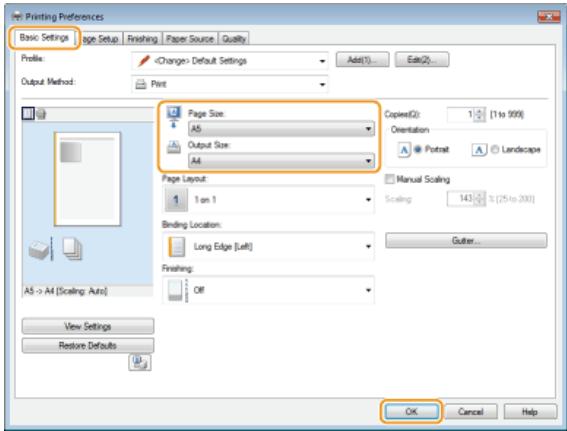Viewport: 567px width, 431px height.
Task: Expand the Output Method dropdown
Action: pyautogui.click(x=230, y=84)
